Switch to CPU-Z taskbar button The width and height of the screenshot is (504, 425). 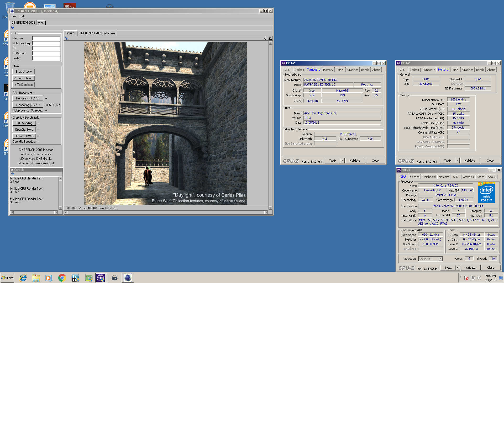point(101,278)
